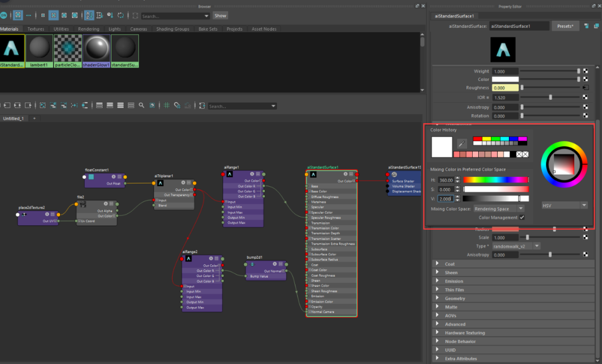
Task: Uncheck the Color Management checkbox
Action: [x=522, y=217]
